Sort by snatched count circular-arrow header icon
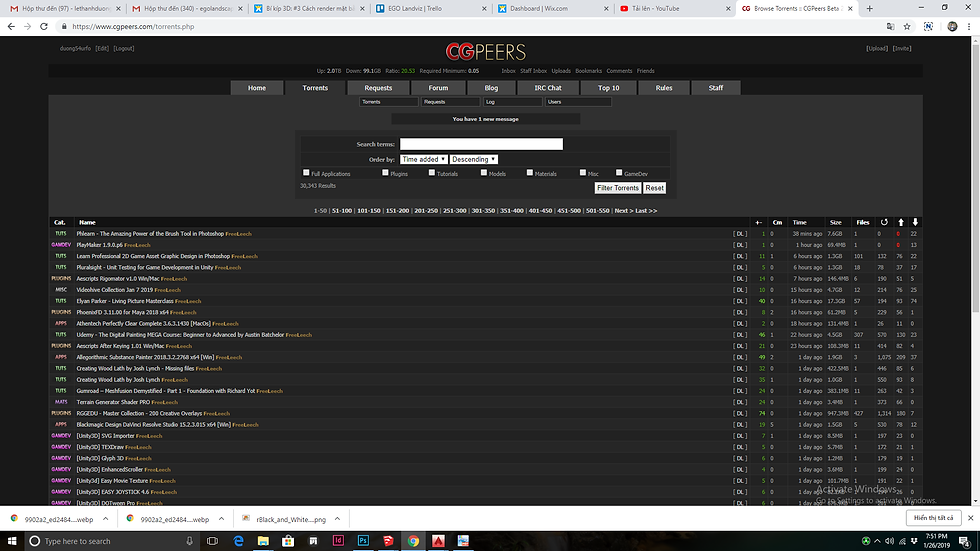The width and height of the screenshot is (980, 551). [884, 222]
